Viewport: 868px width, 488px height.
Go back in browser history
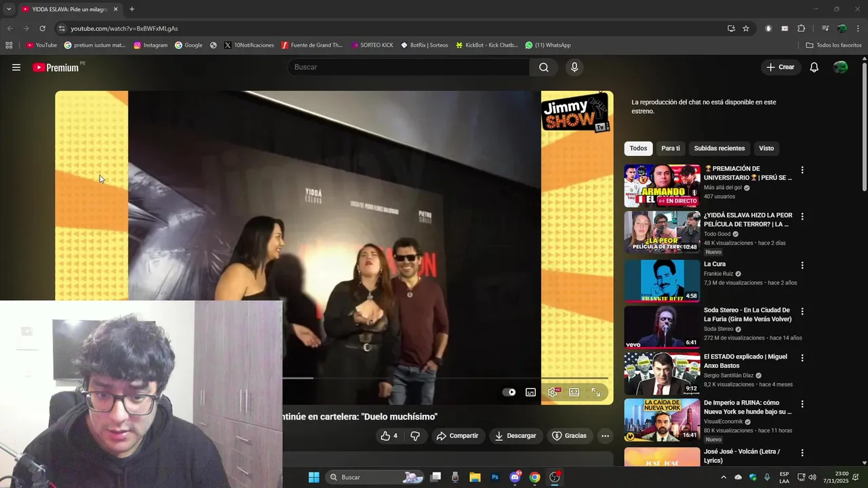pos(9,28)
